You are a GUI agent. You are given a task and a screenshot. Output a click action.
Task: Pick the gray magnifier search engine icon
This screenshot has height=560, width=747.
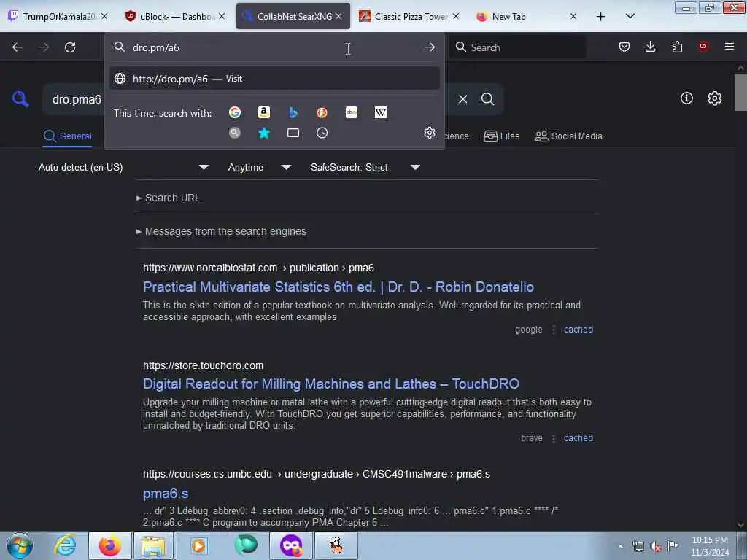coord(234,133)
